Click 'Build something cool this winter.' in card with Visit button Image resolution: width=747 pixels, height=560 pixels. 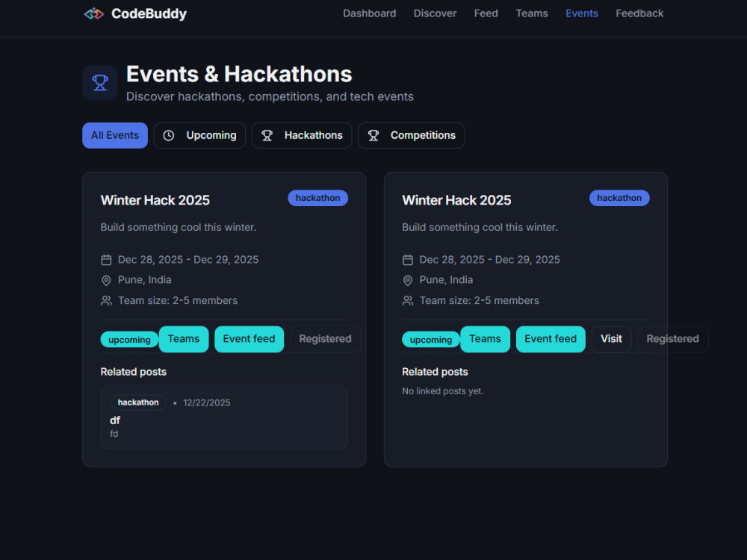tap(480, 227)
